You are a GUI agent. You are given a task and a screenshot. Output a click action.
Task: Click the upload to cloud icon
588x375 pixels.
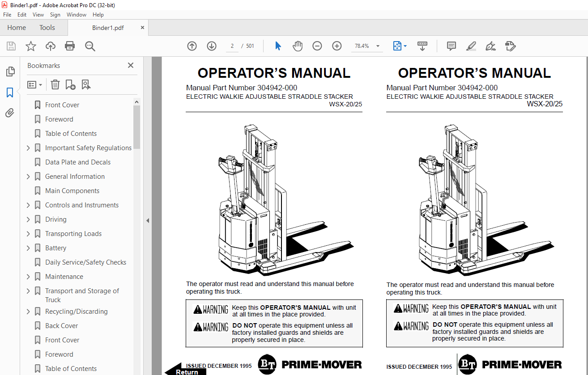tap(51, 46)
